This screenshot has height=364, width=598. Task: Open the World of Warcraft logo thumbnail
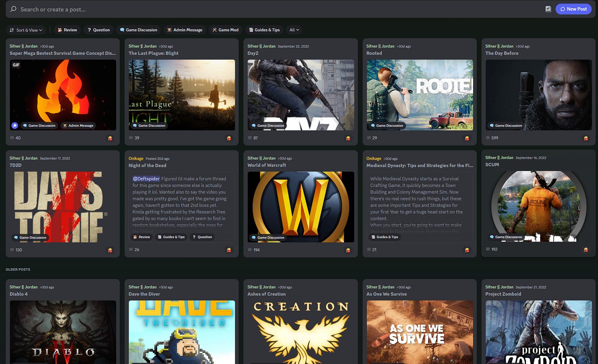[x=301, y=207]
